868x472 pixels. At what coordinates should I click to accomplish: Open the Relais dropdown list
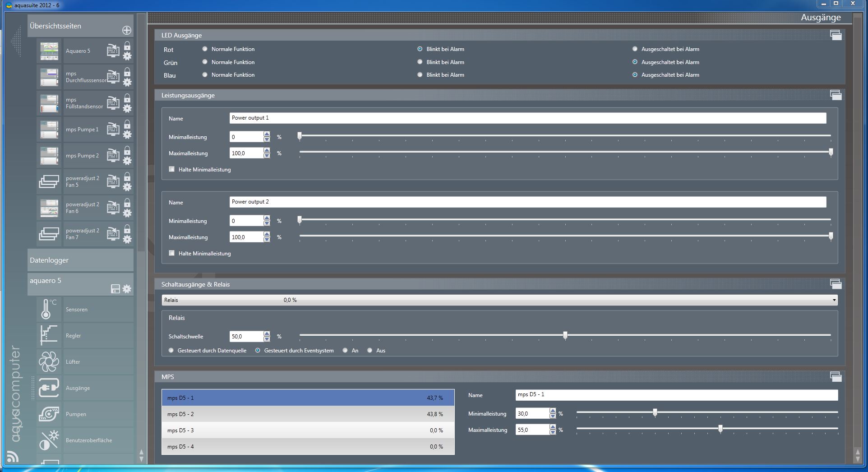[x=834, y=300]
